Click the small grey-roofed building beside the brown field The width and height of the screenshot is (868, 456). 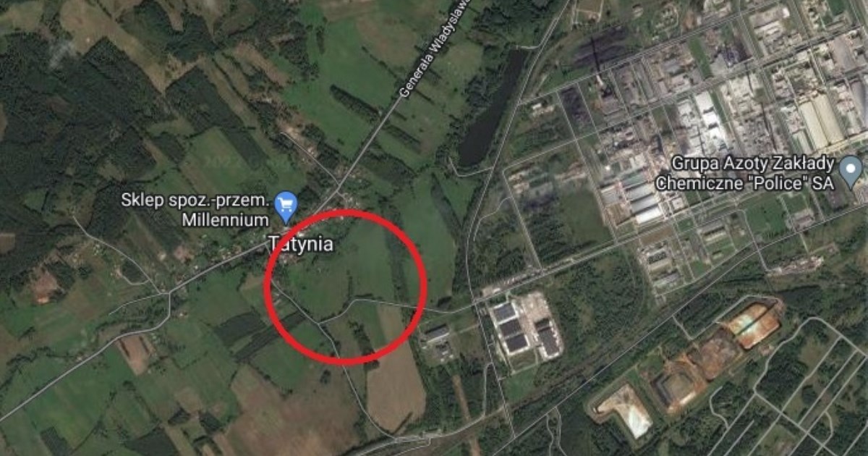(436, 334)
